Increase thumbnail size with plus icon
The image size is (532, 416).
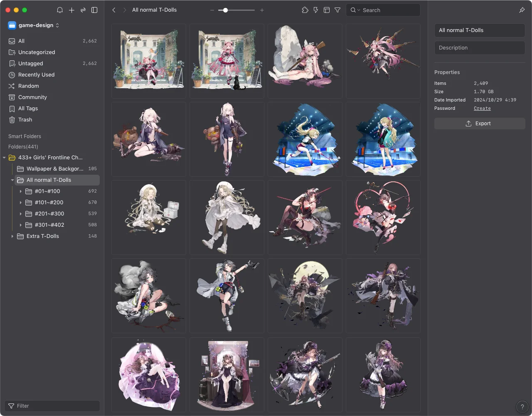point(262,10)
